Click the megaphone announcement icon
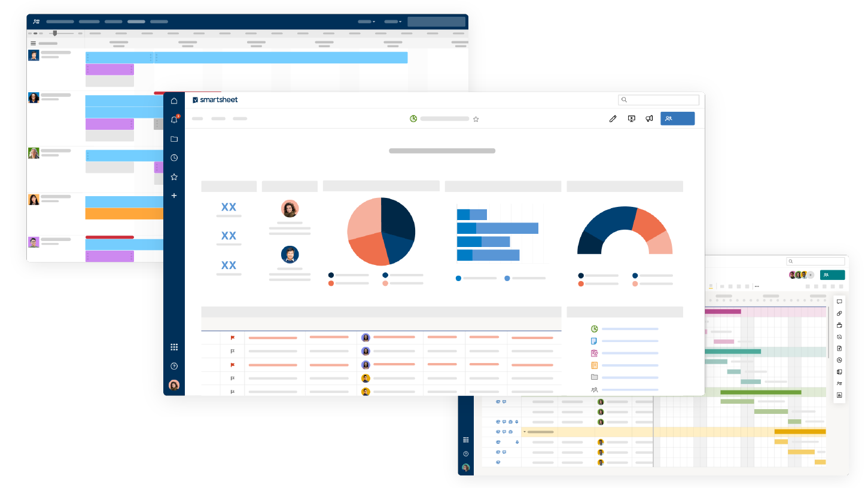The height and width of the screenshot is (488, 868). pyautogui.click(x=649, y=119)
